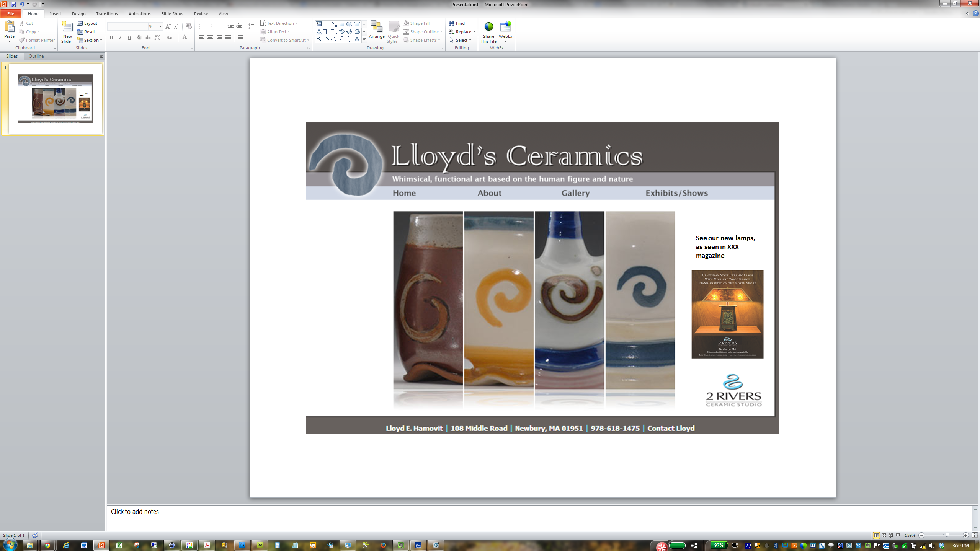Toggle Underline formatting
Image resolution: width=980 pixels, height=551 pixels.
[129, 37]
